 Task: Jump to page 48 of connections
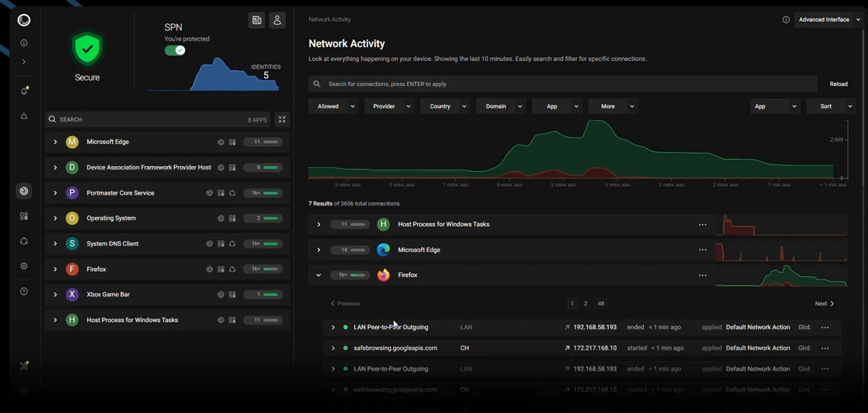click(x=601, y=303)
